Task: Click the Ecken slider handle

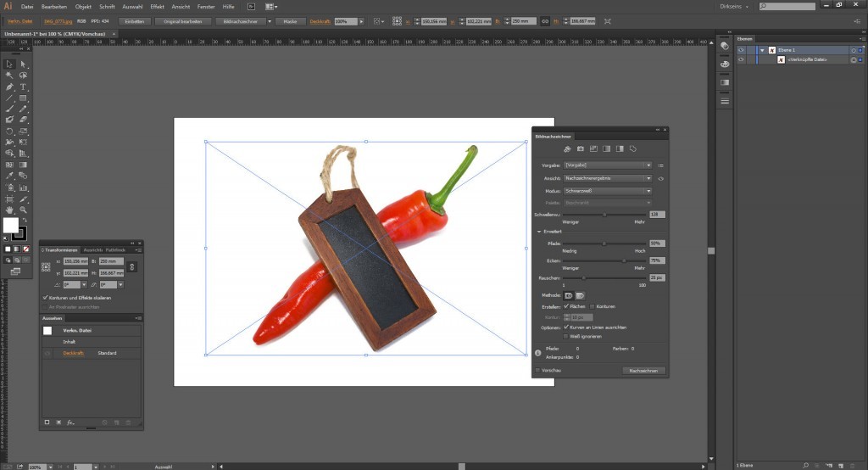Action: [625, 260]
